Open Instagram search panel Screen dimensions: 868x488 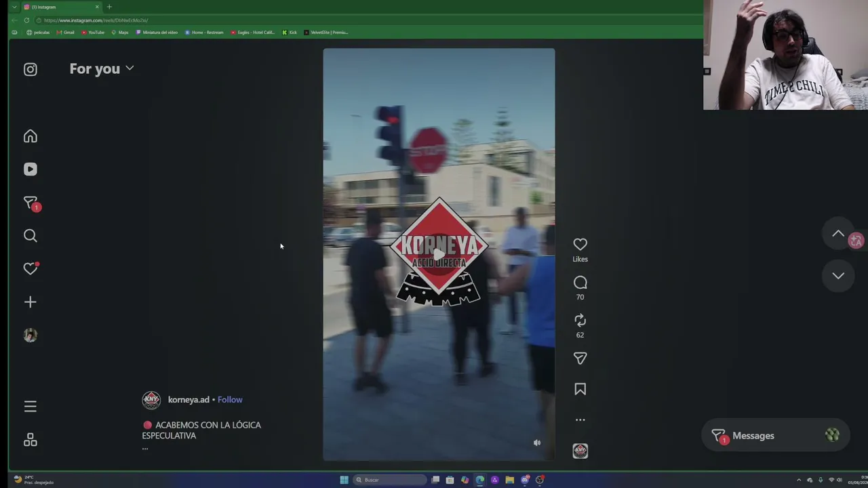(x=31, y=236)
